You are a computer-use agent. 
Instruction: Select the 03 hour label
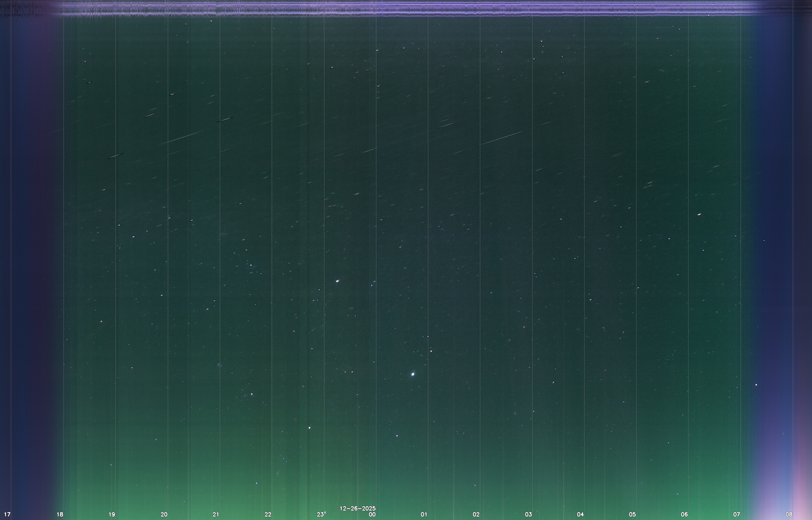point(528,515)
